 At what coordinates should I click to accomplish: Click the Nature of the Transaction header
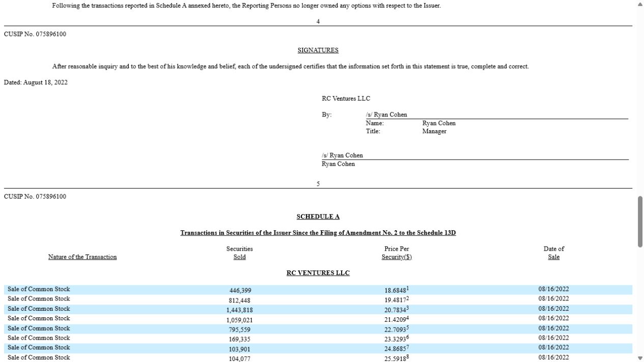pos(82,257)
